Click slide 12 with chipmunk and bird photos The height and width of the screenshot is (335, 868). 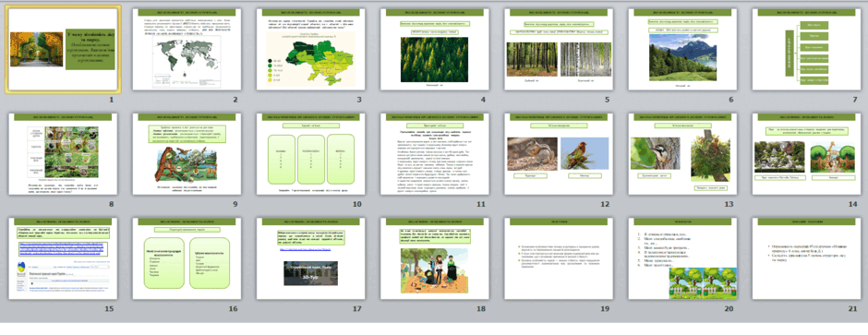coord(559,154)
